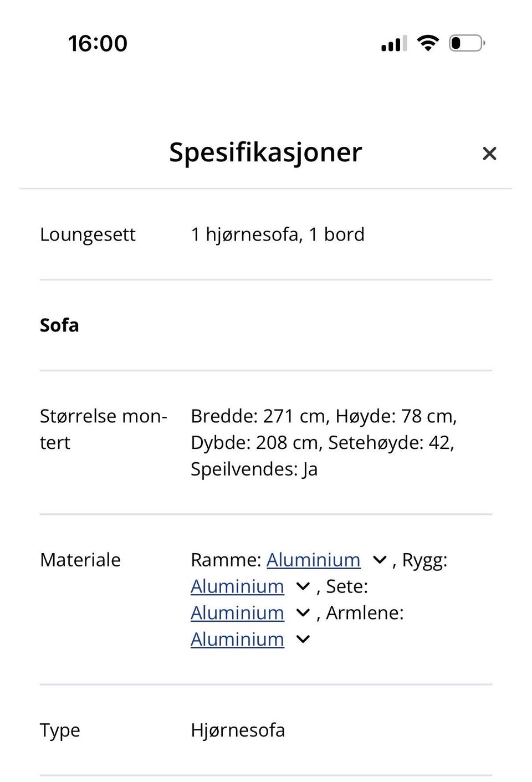532x782 pixels.
Task: Click the chevron beside Ramme Aluminium
Action: pyautogui.click(x=380, y=560)
